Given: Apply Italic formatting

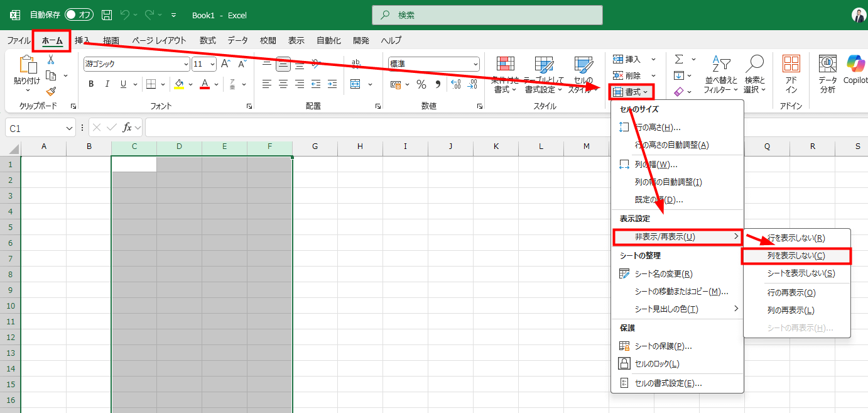Looking at the screenshot, I should [107, 84].
